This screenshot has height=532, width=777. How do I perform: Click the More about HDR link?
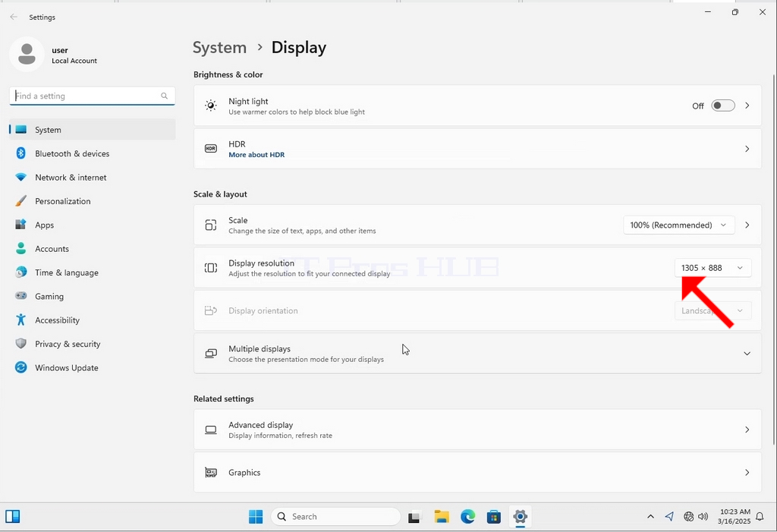[256, 155]
